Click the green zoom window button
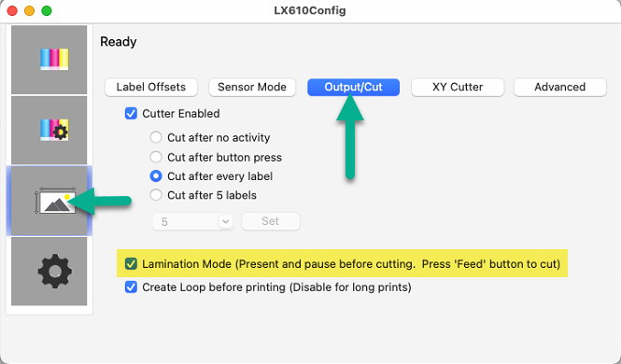The height and width of the screenshot is (364, 621). (x=47, y=10)
